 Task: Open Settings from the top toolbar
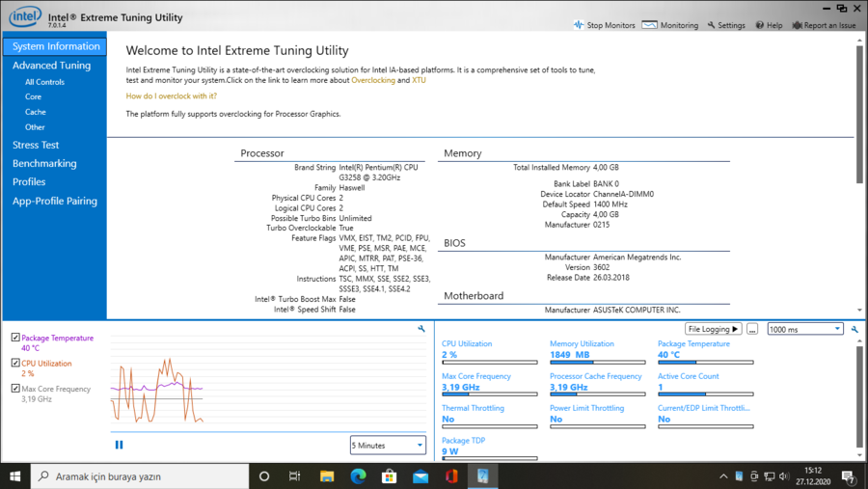click(x=726, y=25)
